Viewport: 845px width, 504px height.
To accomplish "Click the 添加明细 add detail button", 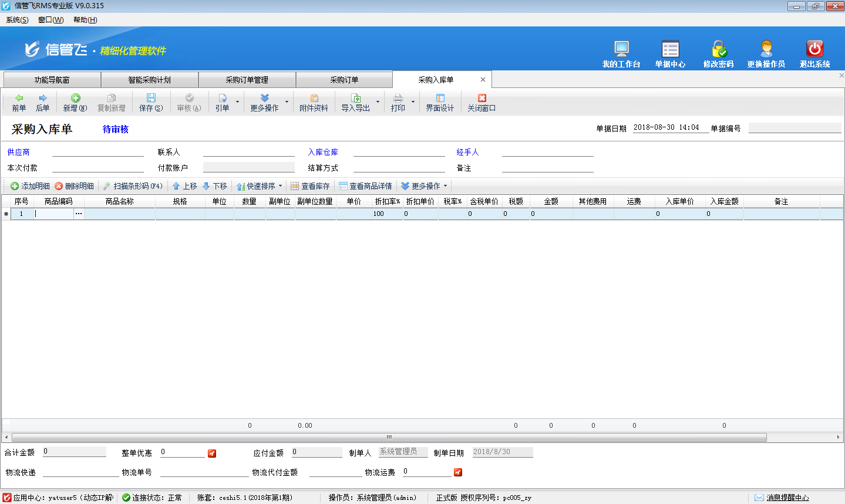I will coord(31,186).
